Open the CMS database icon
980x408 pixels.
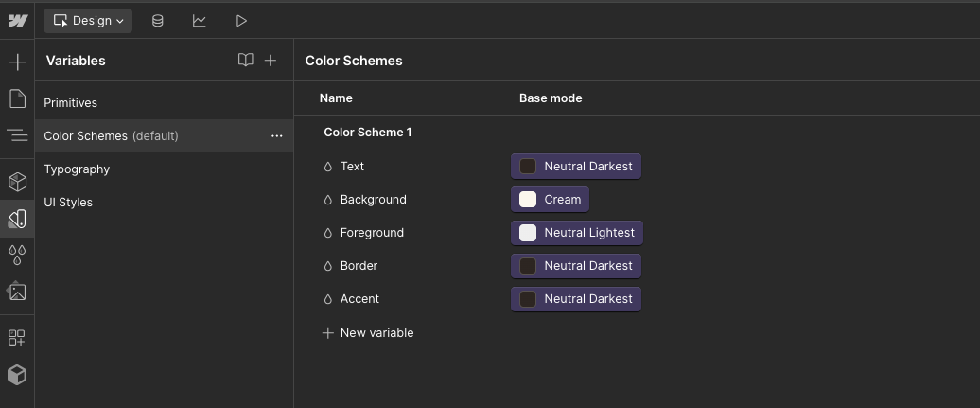(x=158, y=20)
